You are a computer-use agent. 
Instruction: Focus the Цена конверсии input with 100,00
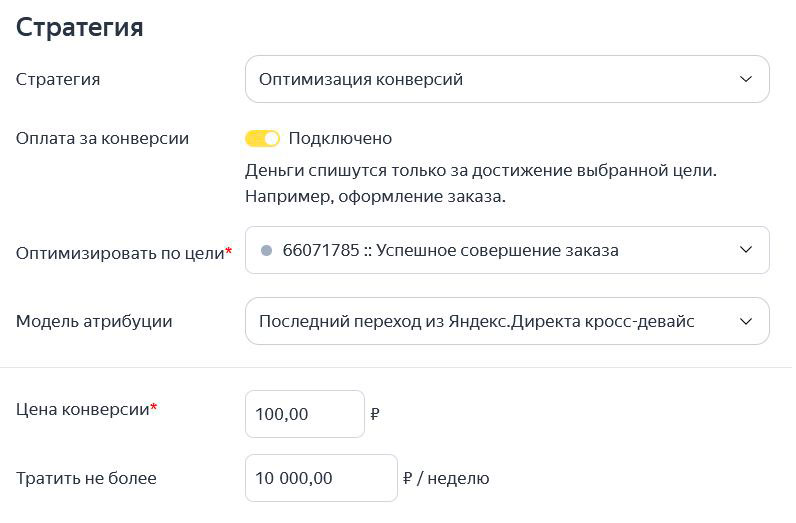pos(305,414)
